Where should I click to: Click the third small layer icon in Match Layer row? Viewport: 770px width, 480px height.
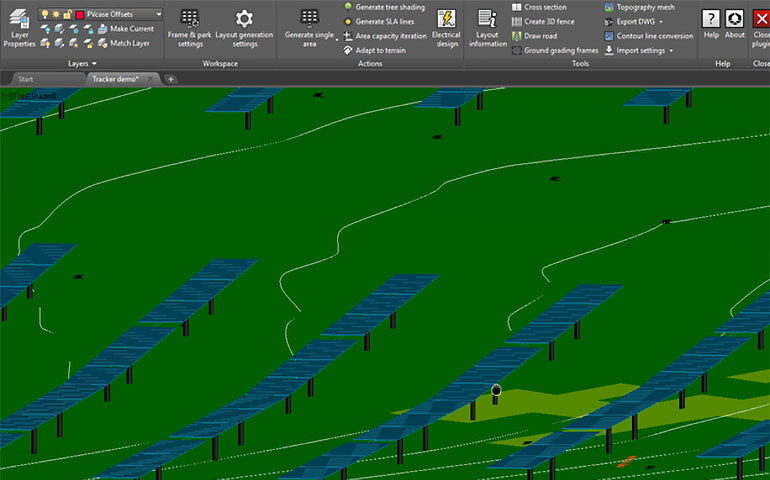[74, 43]
